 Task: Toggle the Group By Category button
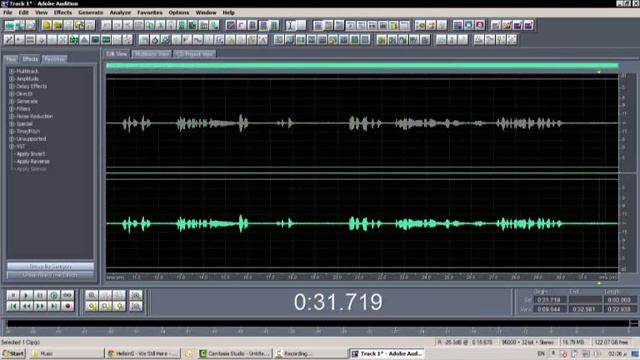[50, 266]
